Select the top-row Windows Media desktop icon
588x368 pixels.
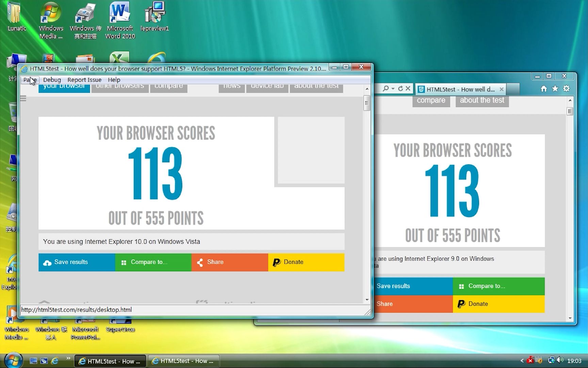tap(51, 20)
